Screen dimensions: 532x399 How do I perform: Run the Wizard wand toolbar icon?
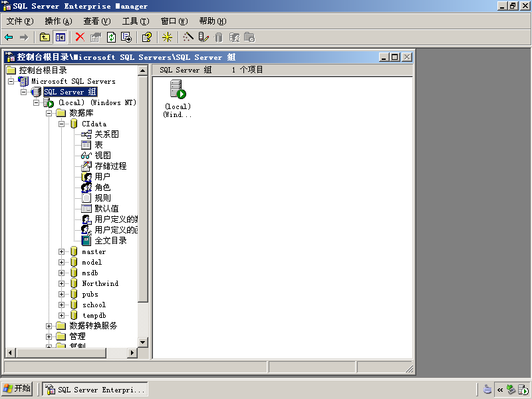coord(188,37)
